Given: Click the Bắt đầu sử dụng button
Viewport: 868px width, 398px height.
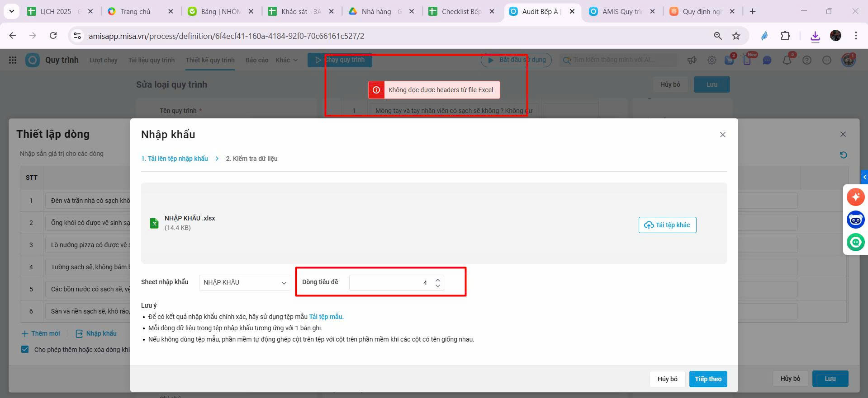Looking at the screenshot, I should (516, 60).
